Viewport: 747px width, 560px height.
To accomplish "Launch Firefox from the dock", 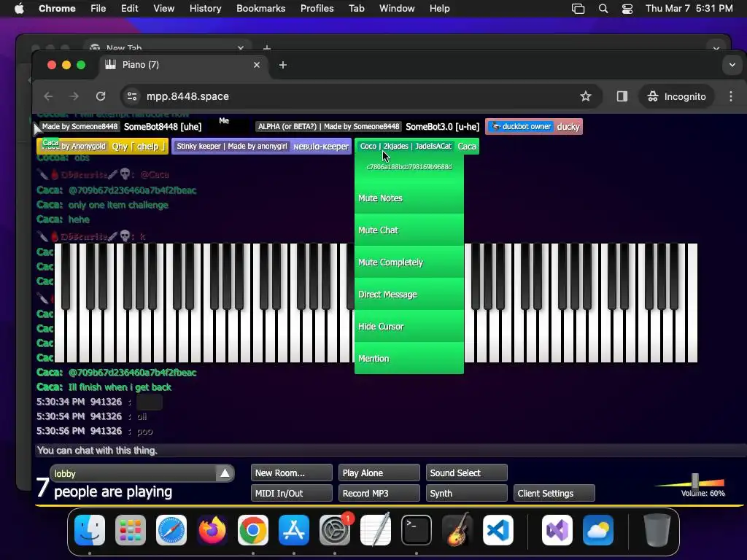I will [212, 530].
